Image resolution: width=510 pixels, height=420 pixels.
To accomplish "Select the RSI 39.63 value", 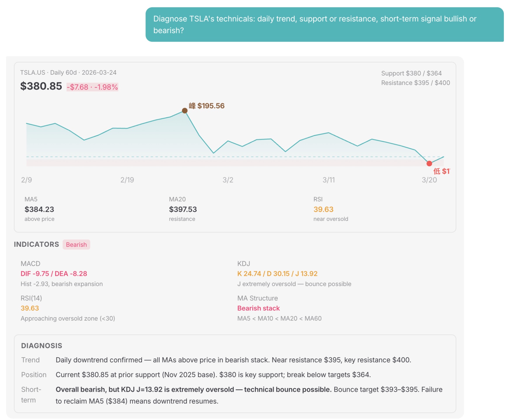I will tap(323, 209).
